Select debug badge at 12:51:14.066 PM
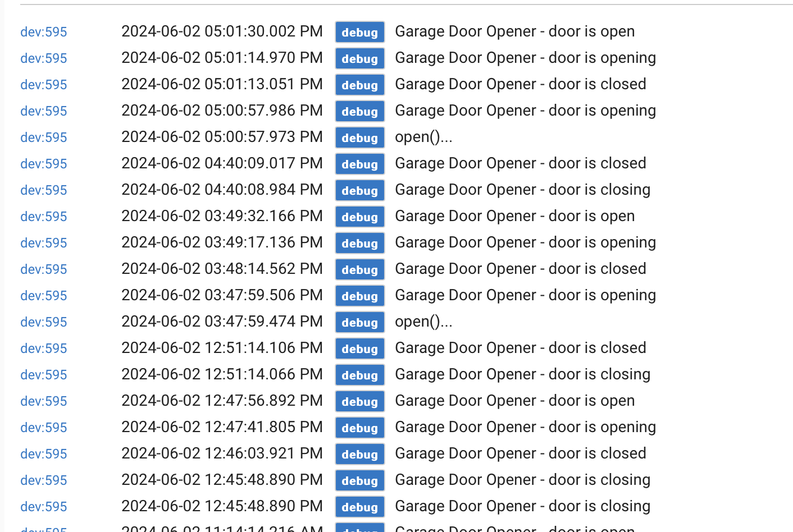The width and height of the screenshot is (793, 532). (360, 375)
